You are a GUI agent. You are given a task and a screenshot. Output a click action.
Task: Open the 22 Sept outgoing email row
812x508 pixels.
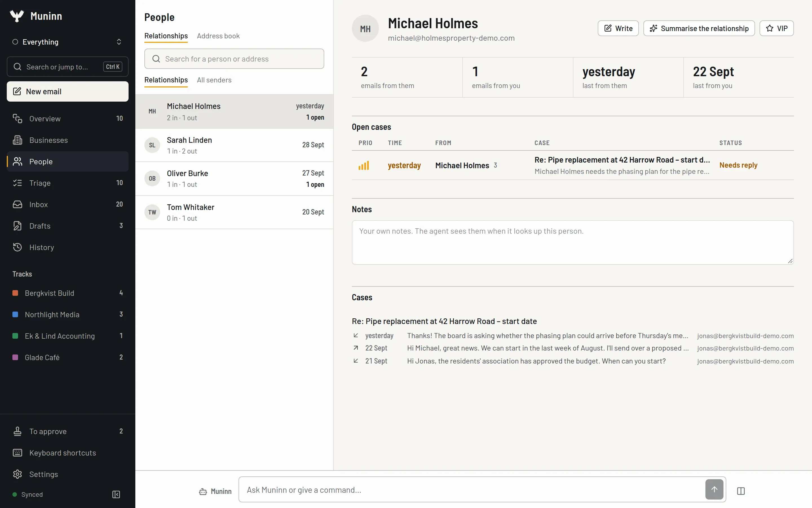click(x=572, y=348)
